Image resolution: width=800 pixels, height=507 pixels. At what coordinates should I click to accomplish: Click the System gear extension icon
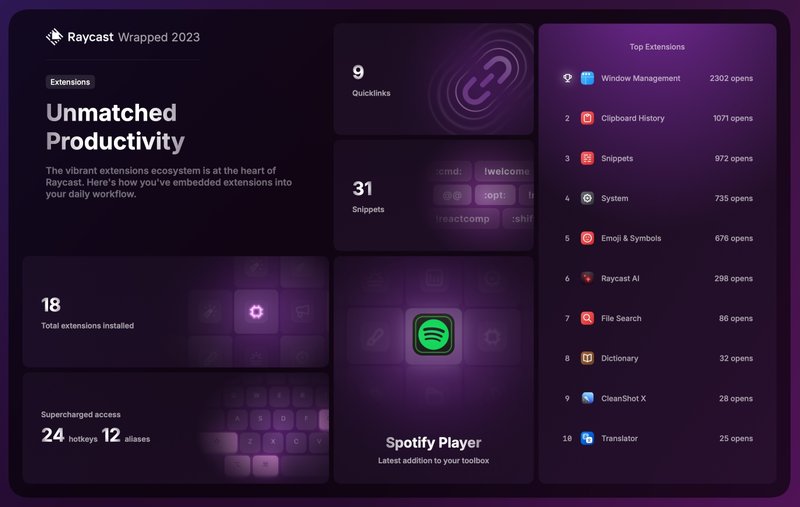(587, 198)
